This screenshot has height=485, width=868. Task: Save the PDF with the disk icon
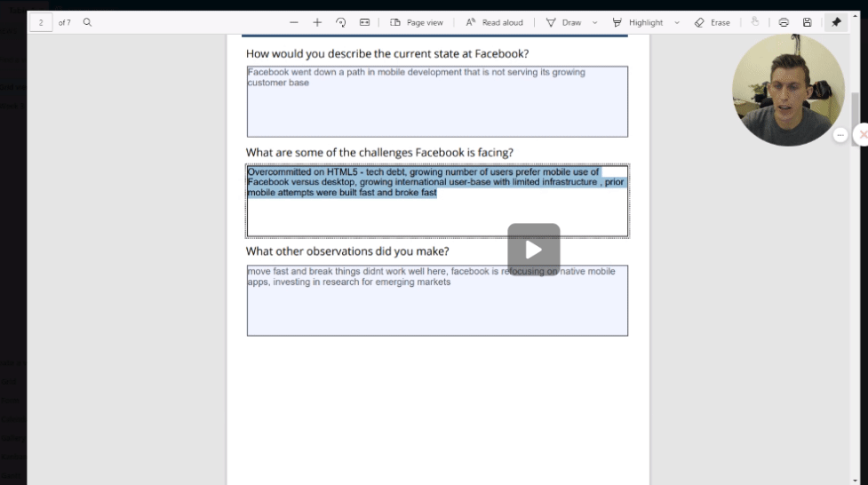(807, 23)
